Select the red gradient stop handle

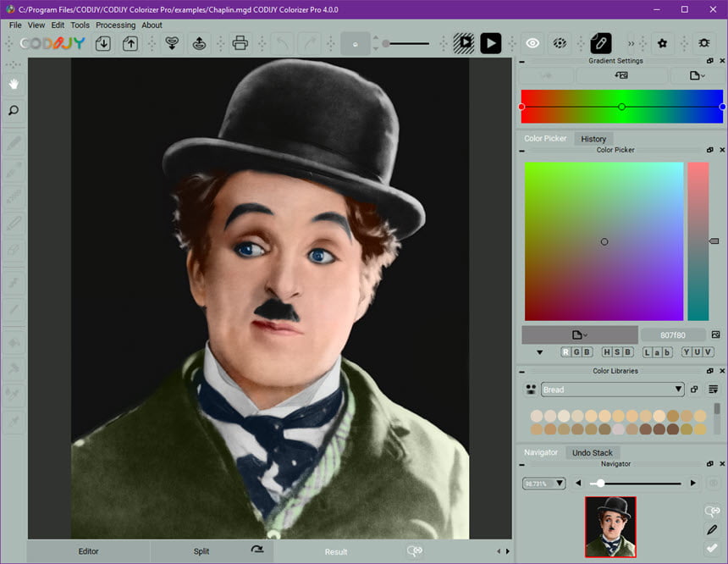521,107
